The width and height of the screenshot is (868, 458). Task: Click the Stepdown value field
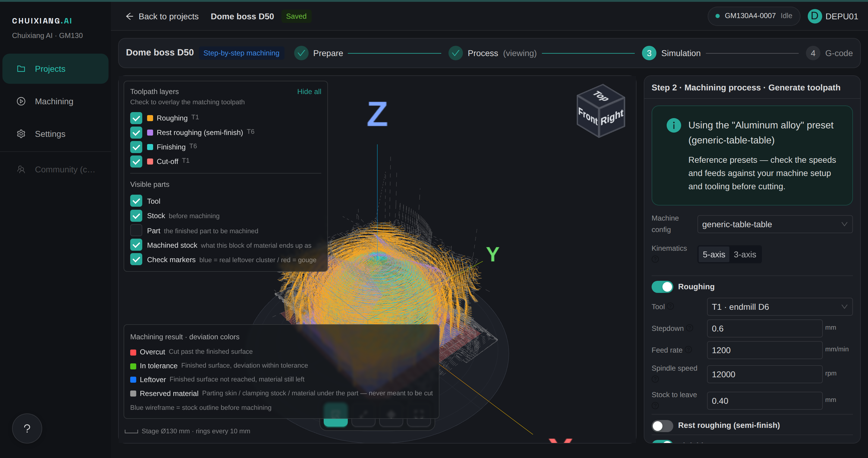tap(764, 328)
